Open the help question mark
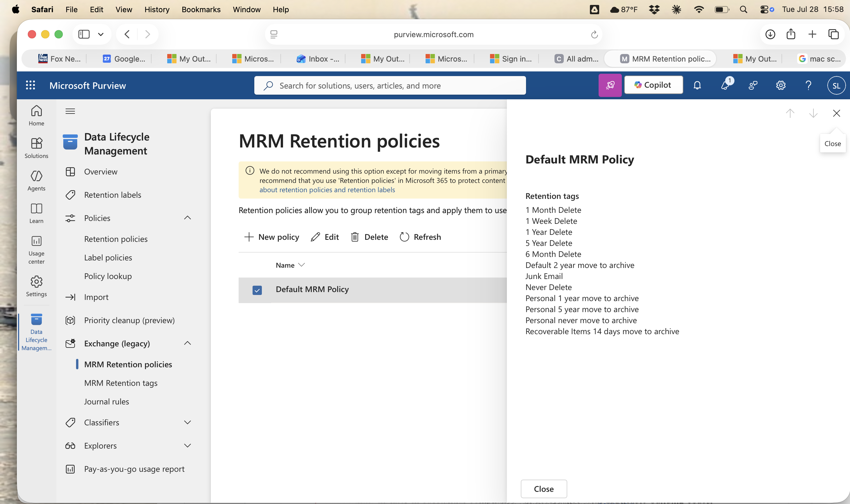 [808, 85]
